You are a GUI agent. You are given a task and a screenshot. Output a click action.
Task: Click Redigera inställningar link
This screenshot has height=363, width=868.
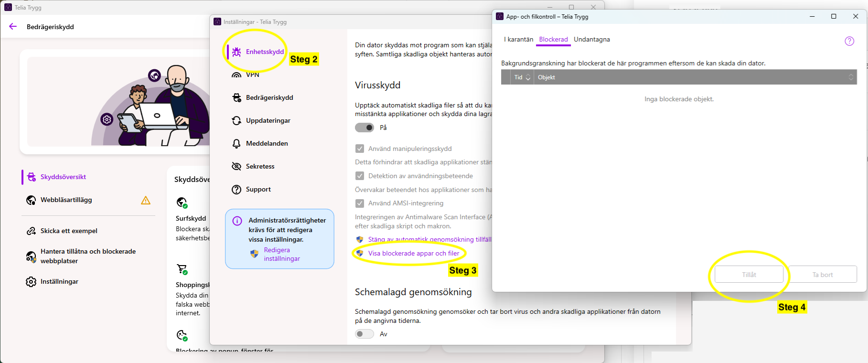[x=282, y=254]
